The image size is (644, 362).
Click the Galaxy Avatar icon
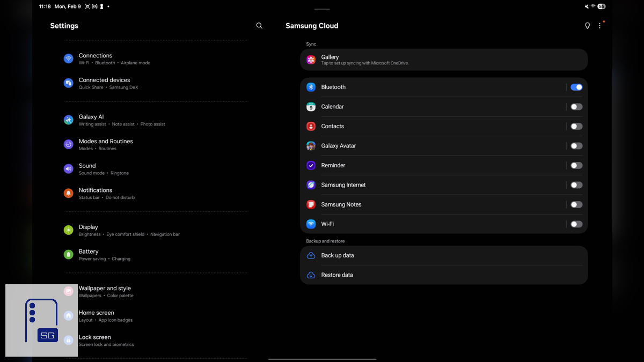point(311,146)
